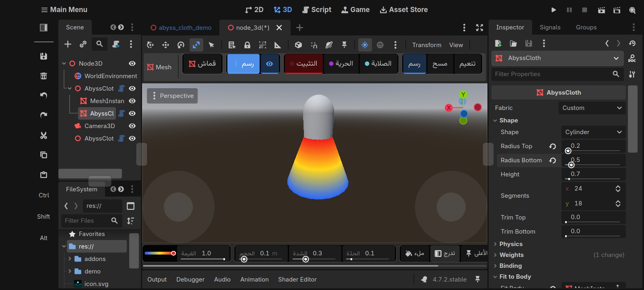Toggle Node3D root visibility eye
644x290 pixels.
pos(132,64)
